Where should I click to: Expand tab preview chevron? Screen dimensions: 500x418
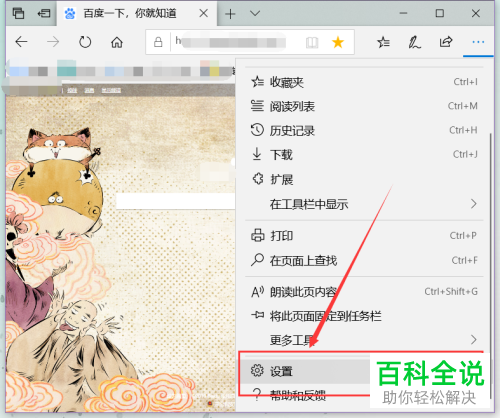(255, 13)
